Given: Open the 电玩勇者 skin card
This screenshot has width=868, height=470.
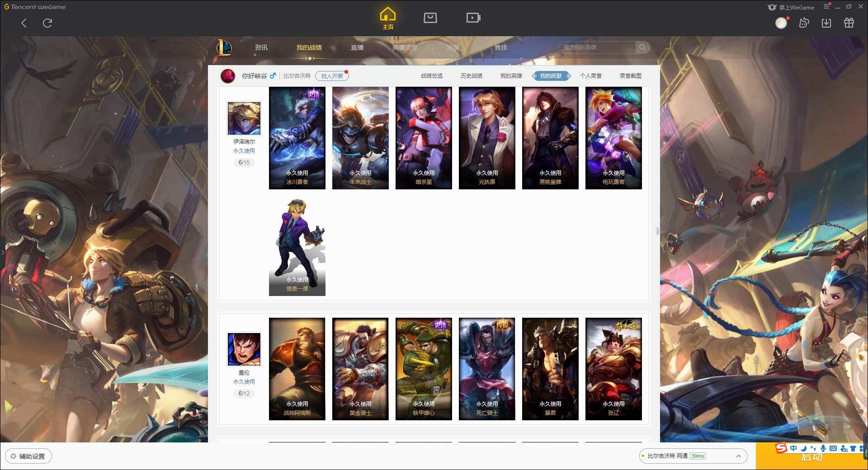Looking at the screenshot, I should pyautogui.click(x=613, y=138).
